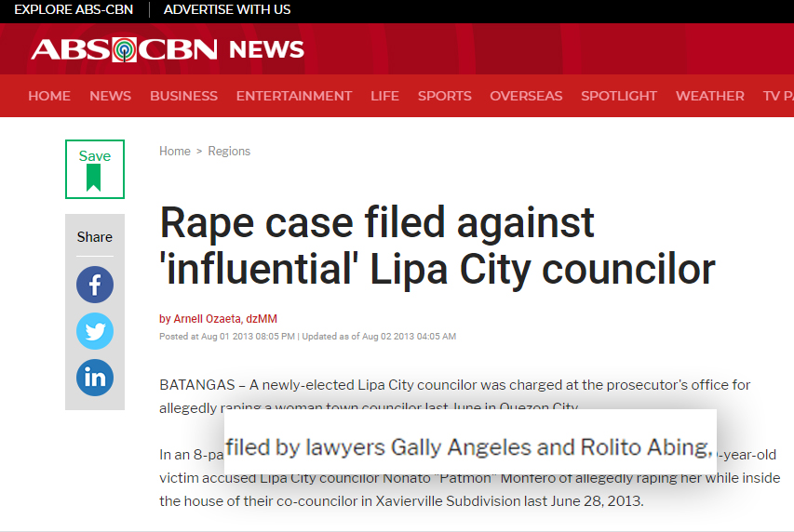794x532 pixels.
Task: Click the Facebook share icon
Action: pos(95,285)
